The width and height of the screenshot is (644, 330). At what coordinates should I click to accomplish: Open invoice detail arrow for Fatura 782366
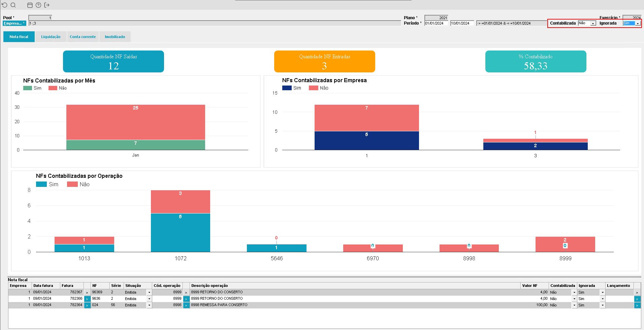tap(87, 299)
